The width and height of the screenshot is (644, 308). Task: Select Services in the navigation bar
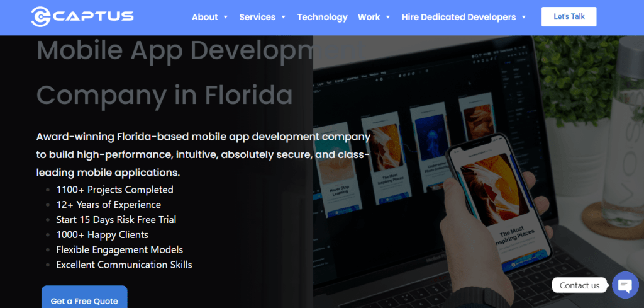257,17
